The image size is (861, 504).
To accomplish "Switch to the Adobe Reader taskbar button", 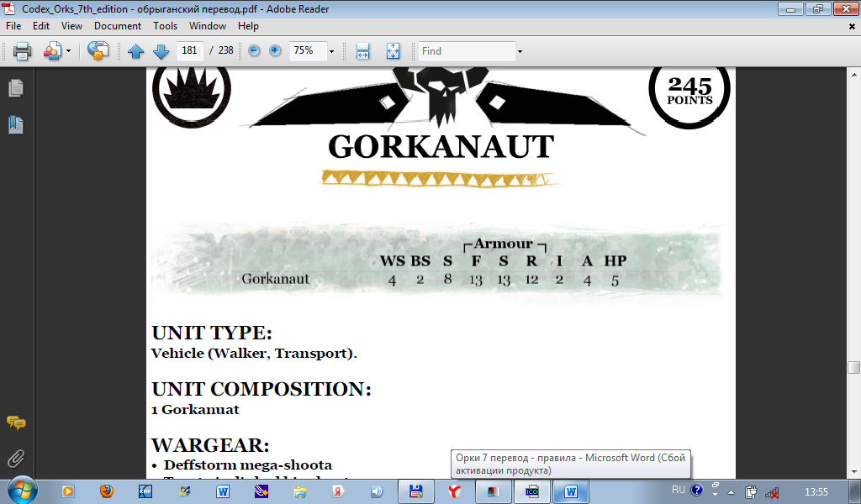I will click(x=493, y=491).
